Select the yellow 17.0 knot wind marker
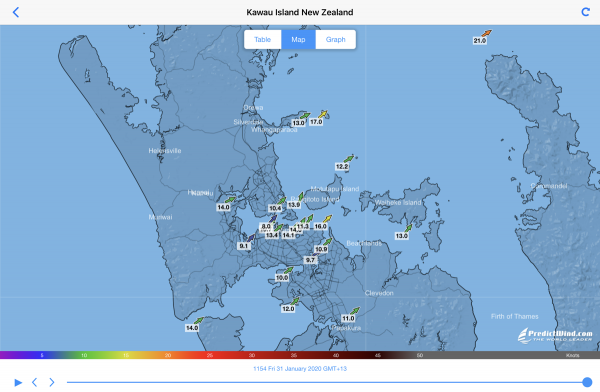 [x=323, y=114]
